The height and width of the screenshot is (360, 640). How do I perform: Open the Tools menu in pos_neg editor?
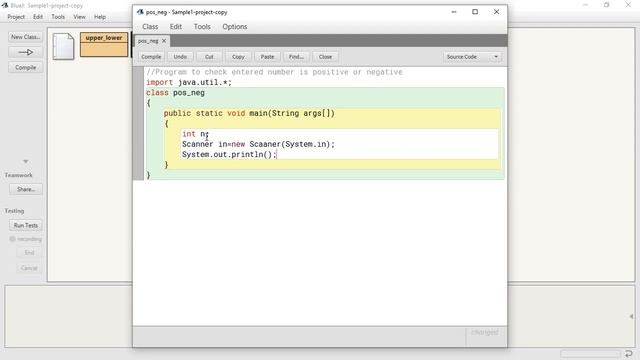click(x=202, y=27)
